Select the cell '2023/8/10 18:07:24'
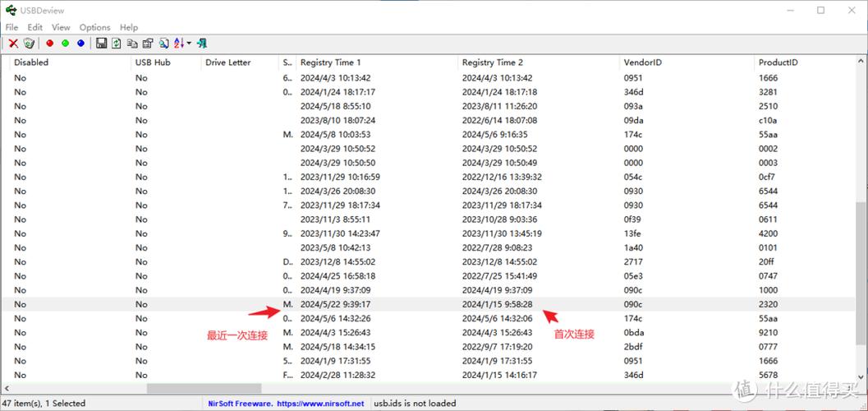This screenshot has width=868, height=411. pos(338,120)
